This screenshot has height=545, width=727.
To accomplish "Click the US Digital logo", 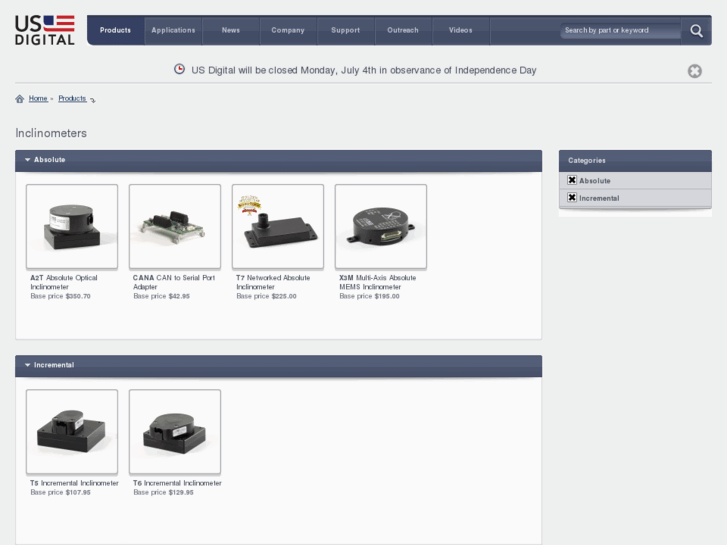I will [45, 30].
